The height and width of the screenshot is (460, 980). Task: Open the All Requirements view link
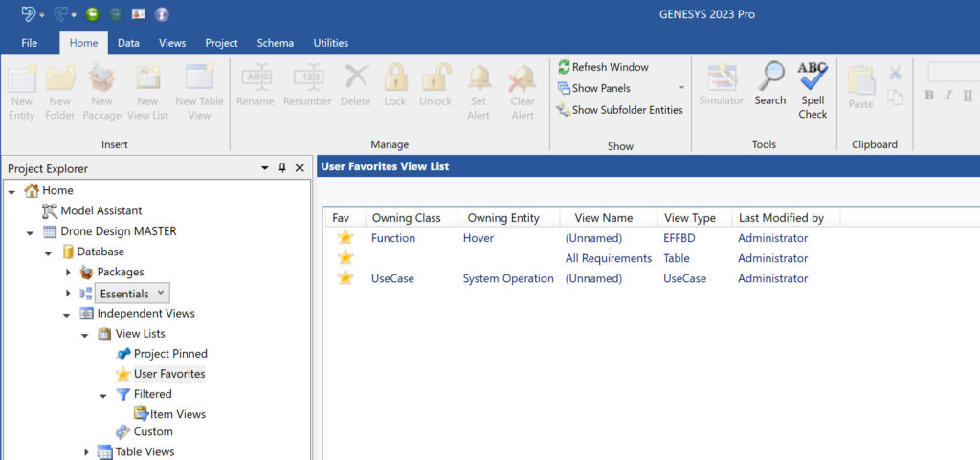click(608, 258)
